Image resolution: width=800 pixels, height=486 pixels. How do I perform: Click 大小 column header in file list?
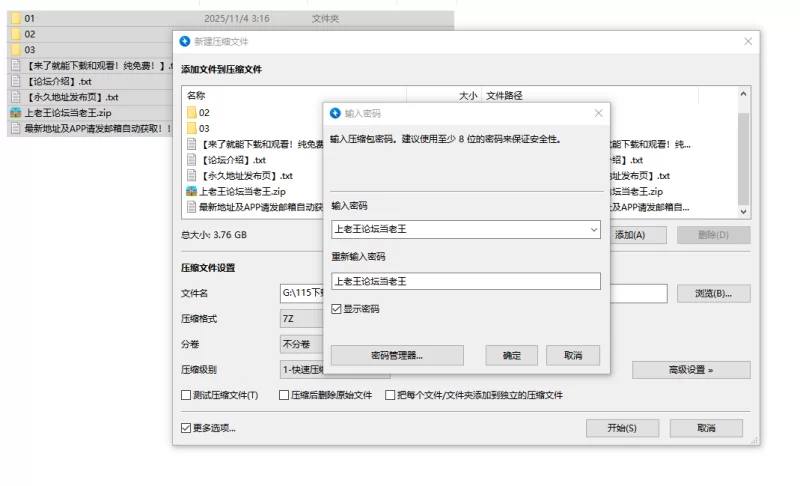[x=468, y=95]
